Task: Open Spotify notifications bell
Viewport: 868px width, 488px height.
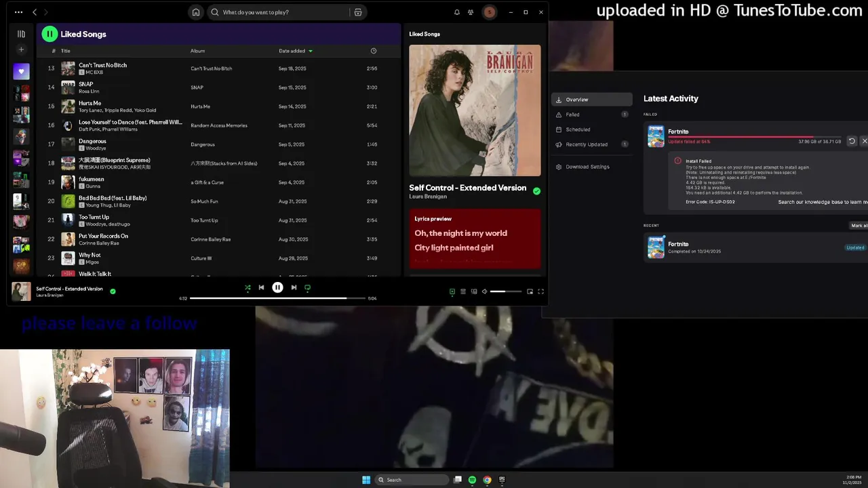Action: pyautogui.click(x=457, y=12)
